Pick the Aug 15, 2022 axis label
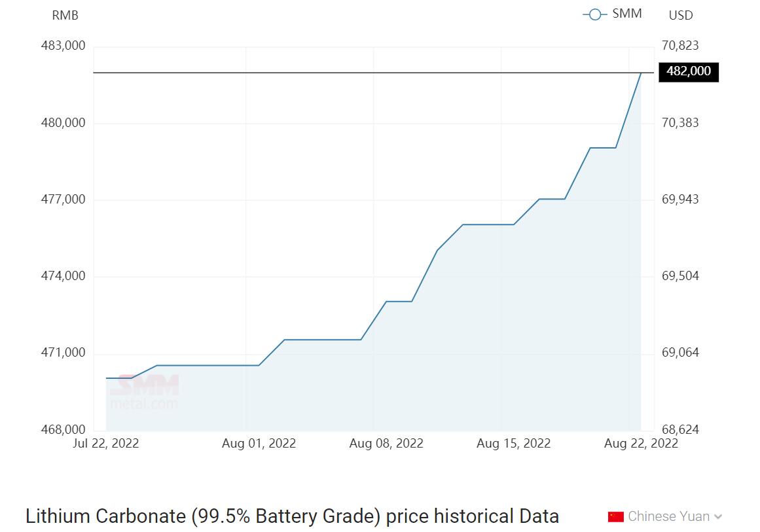760x532 pixels. [513, 444]
